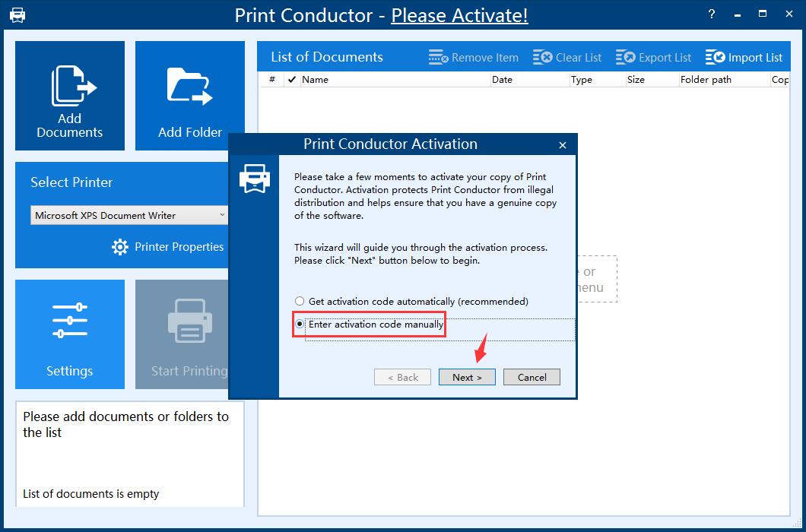Click the Next button in wizard
The image size is (806, 532).
(468, 377)
